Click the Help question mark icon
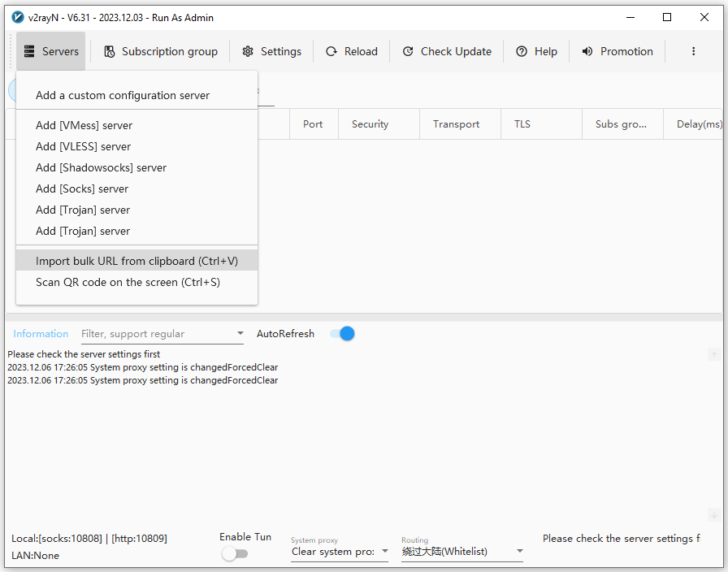 pos(522,51)
